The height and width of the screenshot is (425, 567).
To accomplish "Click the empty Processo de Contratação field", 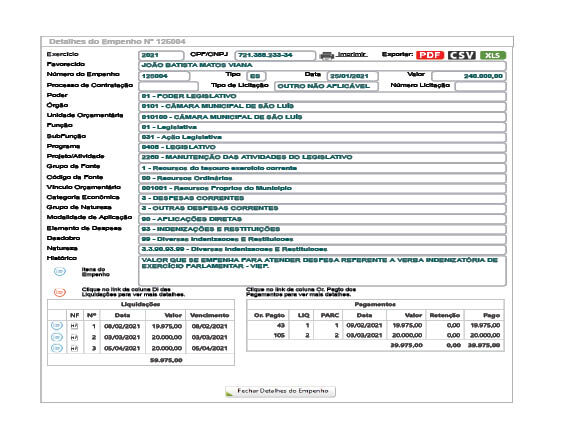I will (x=168, y=86).
